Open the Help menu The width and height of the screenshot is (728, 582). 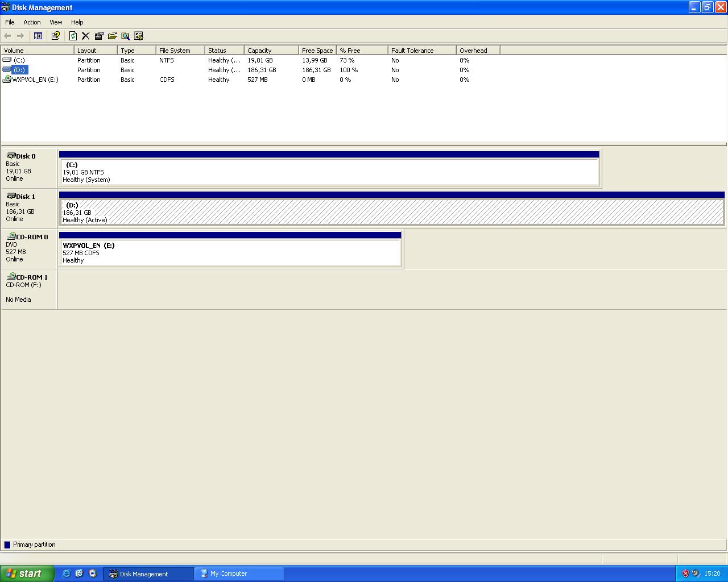[x=77, y=22]
